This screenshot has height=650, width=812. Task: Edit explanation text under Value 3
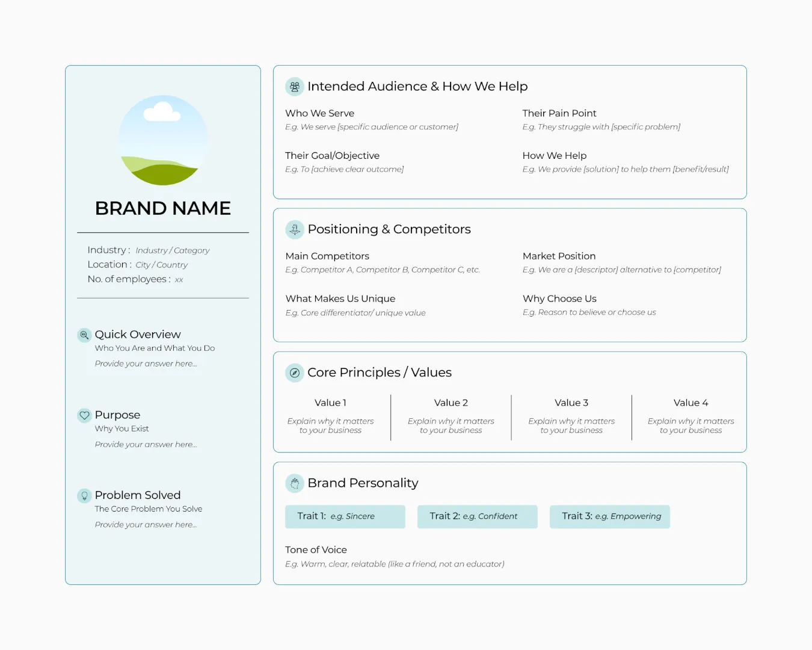pos(571,426)
